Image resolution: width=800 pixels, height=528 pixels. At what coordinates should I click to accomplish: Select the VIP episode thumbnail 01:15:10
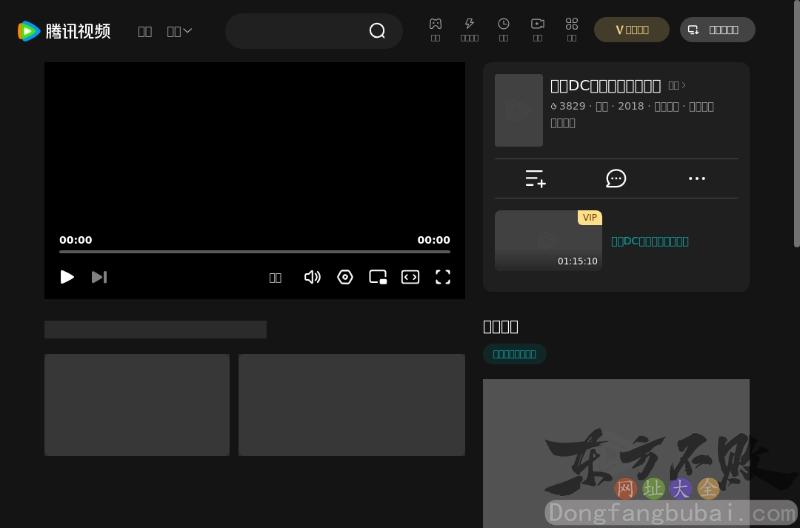(x=548, y=240)
